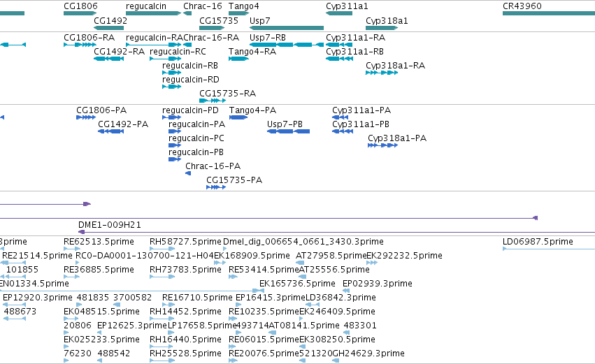Select the Usp7 gene label
The image size is (595, 364).
coord(260,20)
